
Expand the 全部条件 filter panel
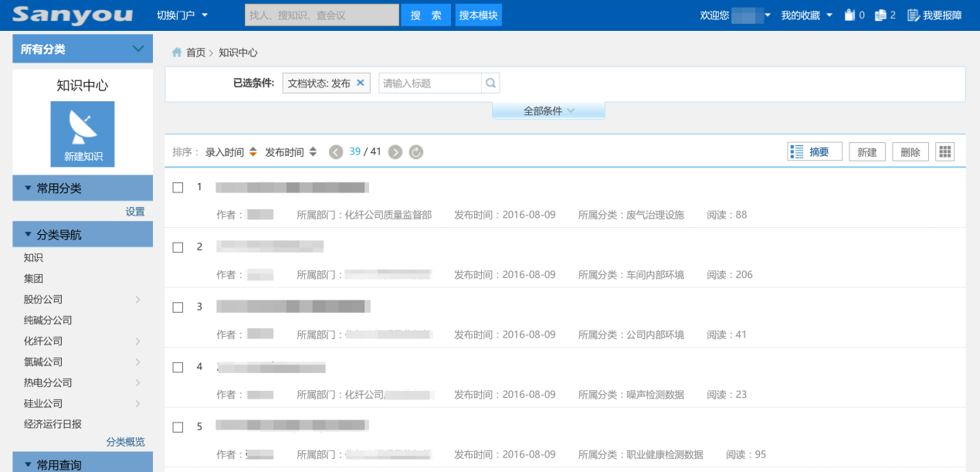548,111
